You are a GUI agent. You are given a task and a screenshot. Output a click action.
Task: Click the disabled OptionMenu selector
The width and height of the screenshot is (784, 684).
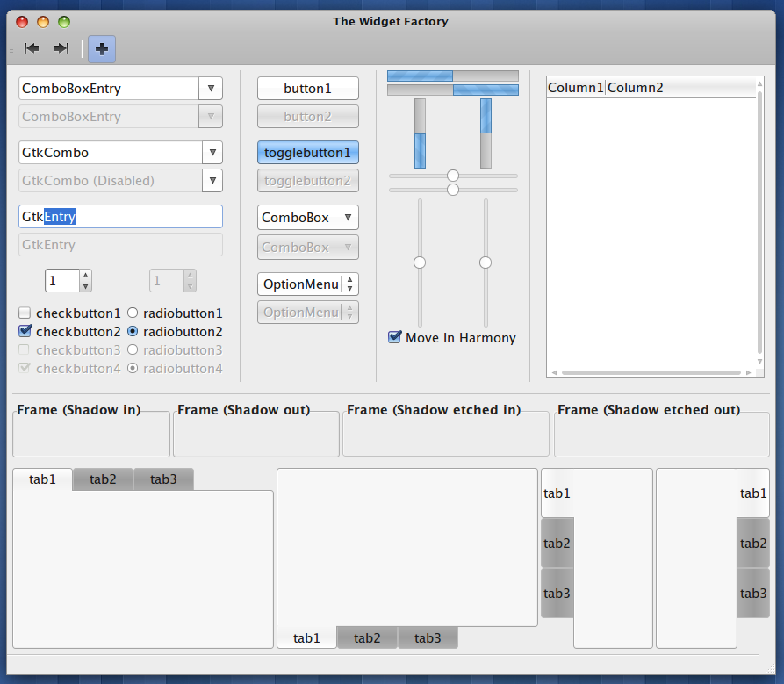point(308,312)
